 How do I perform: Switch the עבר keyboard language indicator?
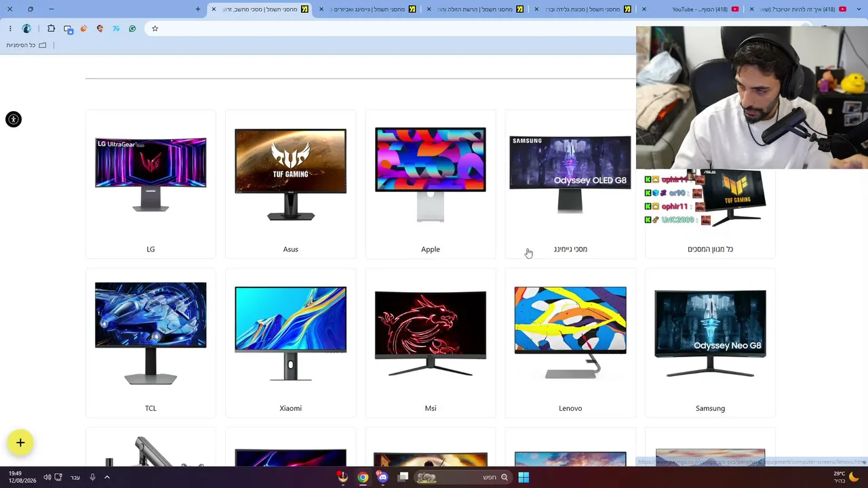(75, 477)
